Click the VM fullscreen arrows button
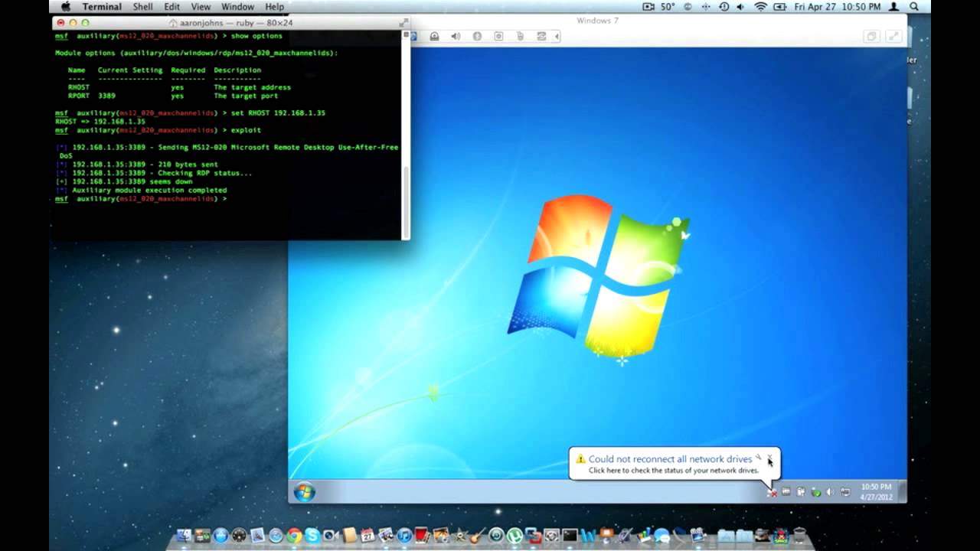This screenshot has width=980, height=551. click(893, 36)
